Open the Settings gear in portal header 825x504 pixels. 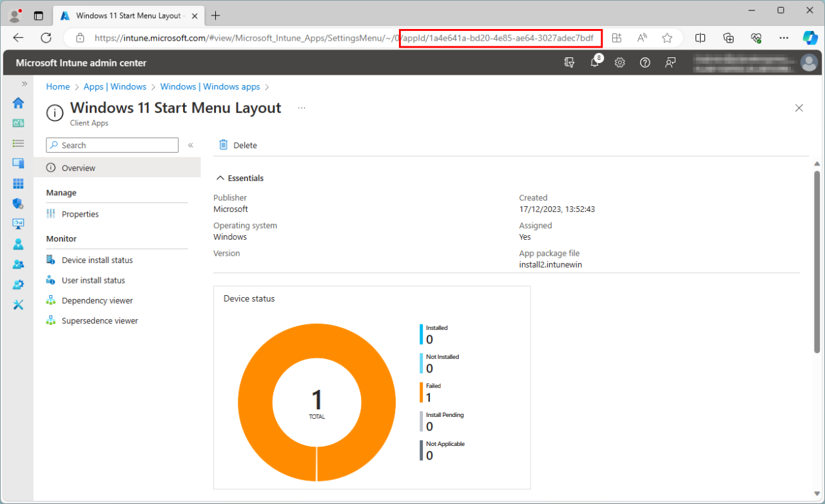point(619,63)
